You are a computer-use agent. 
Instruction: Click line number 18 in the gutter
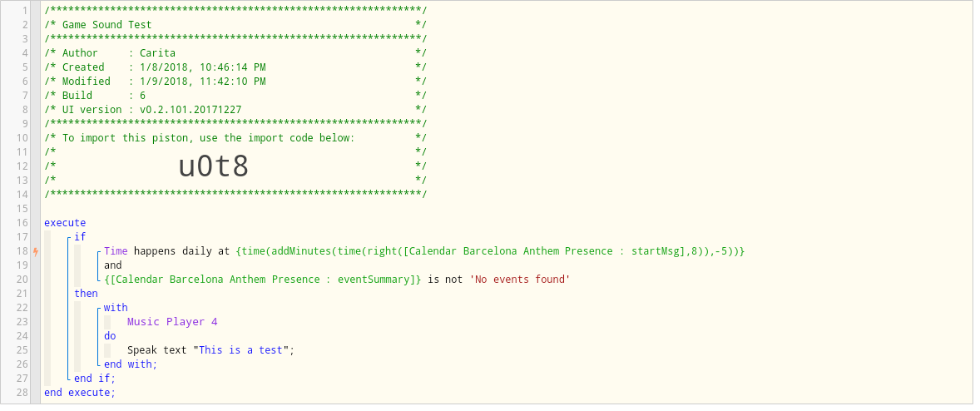pyautogui.click(x=22, y=251)
